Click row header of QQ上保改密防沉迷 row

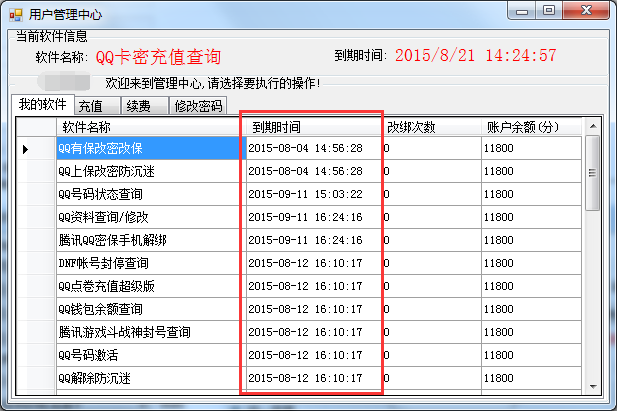pos(37,171)
